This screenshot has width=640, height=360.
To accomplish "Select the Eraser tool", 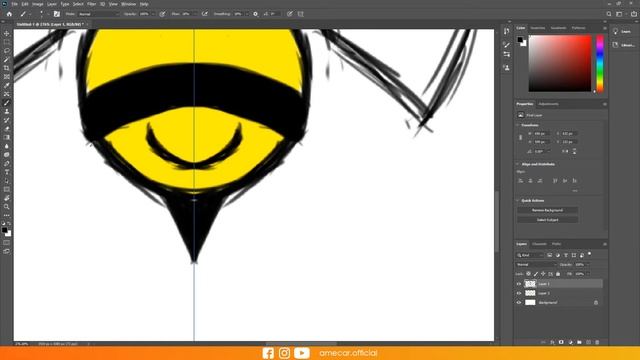I will [x=7, y=129].
